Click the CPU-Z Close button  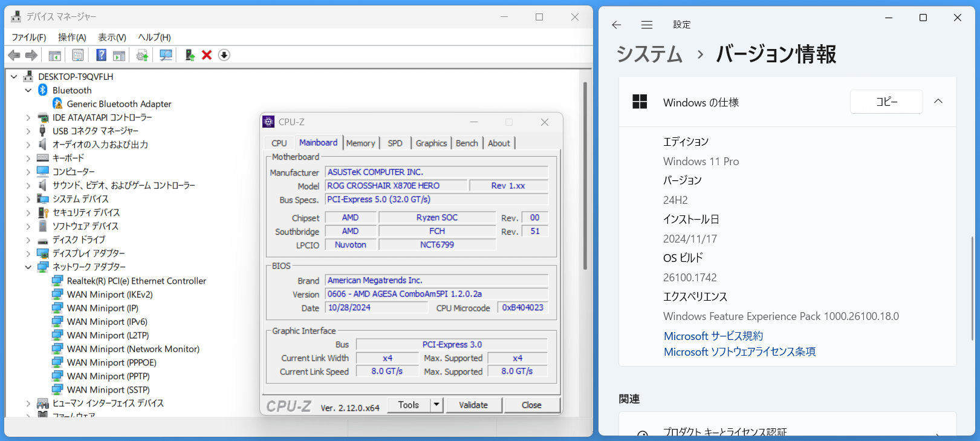(531, 405)
